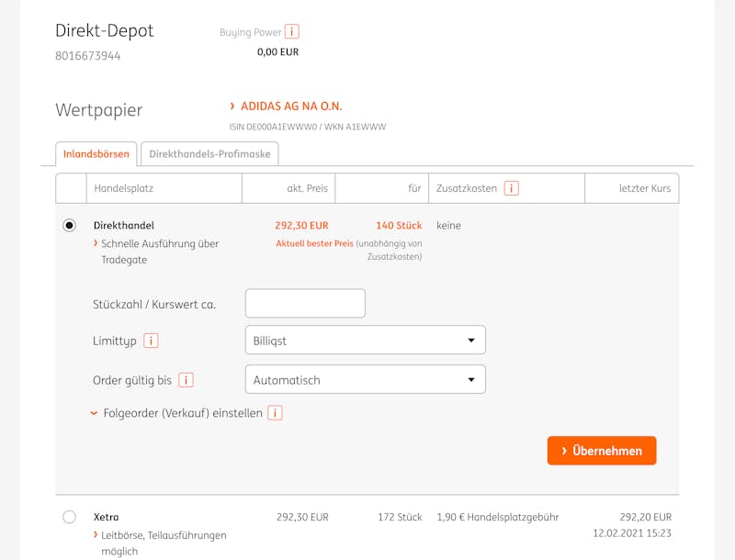The width and height of the screenshot is (735, 560).
Task: Open the Limittyp Billigst dropdown
Action: pos(365,340)
